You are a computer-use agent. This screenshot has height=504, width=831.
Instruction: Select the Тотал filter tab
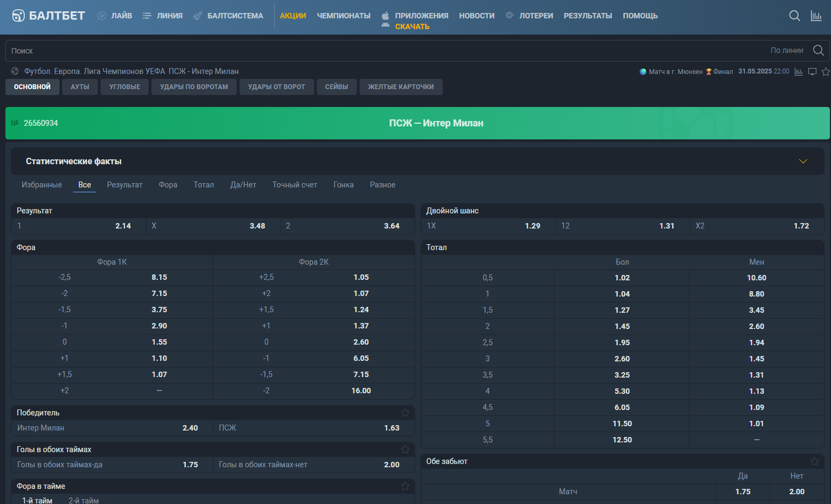click(x=204, y=185)
